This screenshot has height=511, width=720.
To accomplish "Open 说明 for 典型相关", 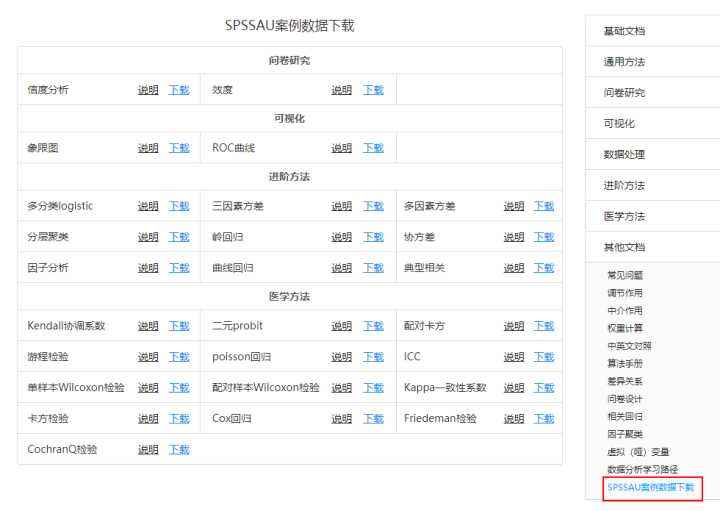I will [x=514, y=268].
